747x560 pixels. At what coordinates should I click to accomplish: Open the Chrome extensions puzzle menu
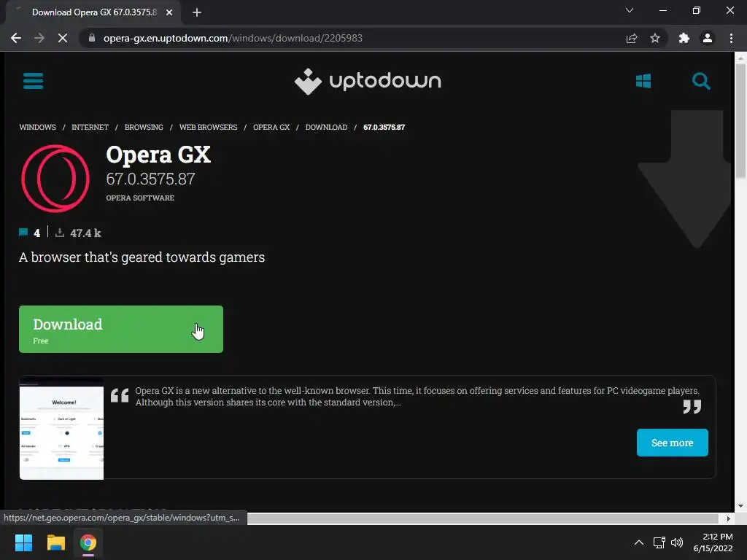click(x=684, y=38)
